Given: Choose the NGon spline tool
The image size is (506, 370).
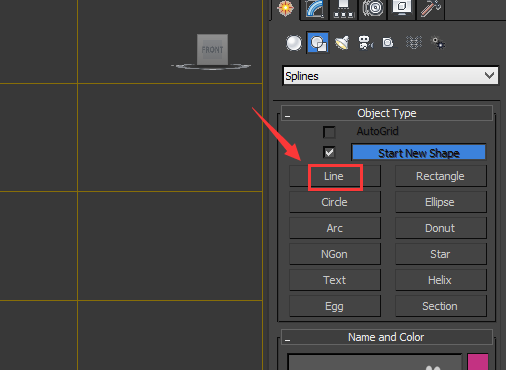Looking at the screenshot, I should (x=335, y=254).
